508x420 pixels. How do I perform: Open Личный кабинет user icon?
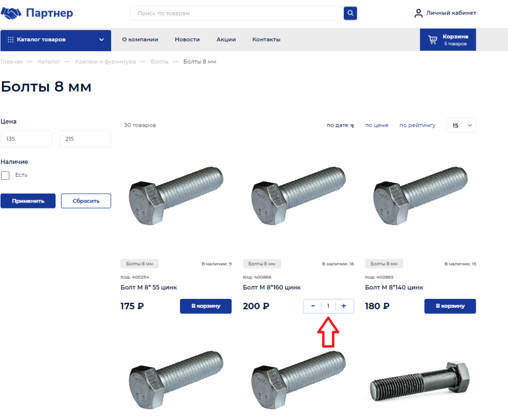coord(418,13)
